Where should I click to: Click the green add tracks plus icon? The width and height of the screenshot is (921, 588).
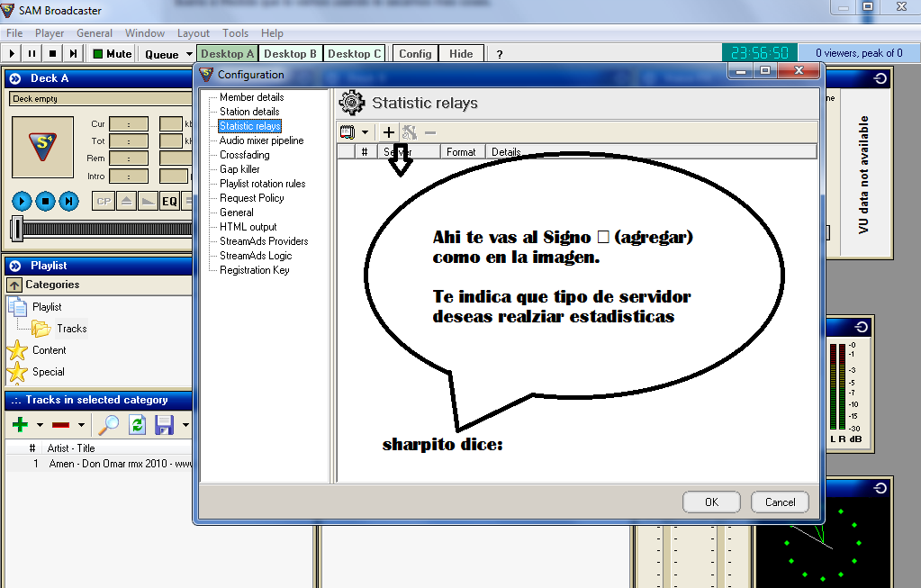pyautogui.click(x=20, y=424)
